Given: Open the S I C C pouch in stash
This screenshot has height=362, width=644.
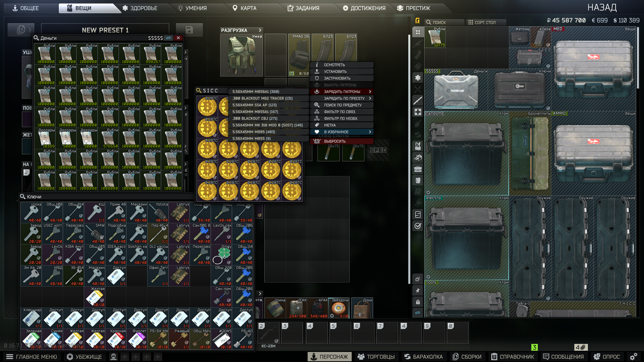Looking at the screenshot, I should [530, 58].
